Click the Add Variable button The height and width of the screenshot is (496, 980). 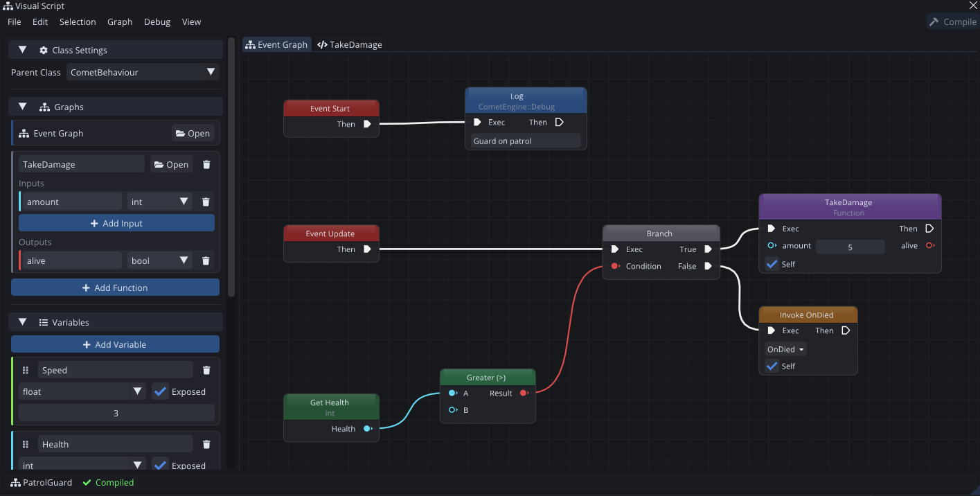115,344
